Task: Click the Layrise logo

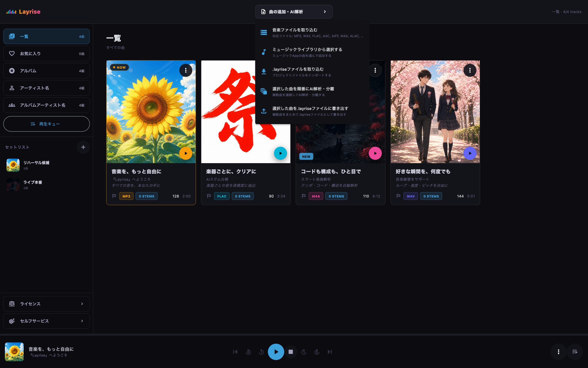Action: [x=23, y=12]
